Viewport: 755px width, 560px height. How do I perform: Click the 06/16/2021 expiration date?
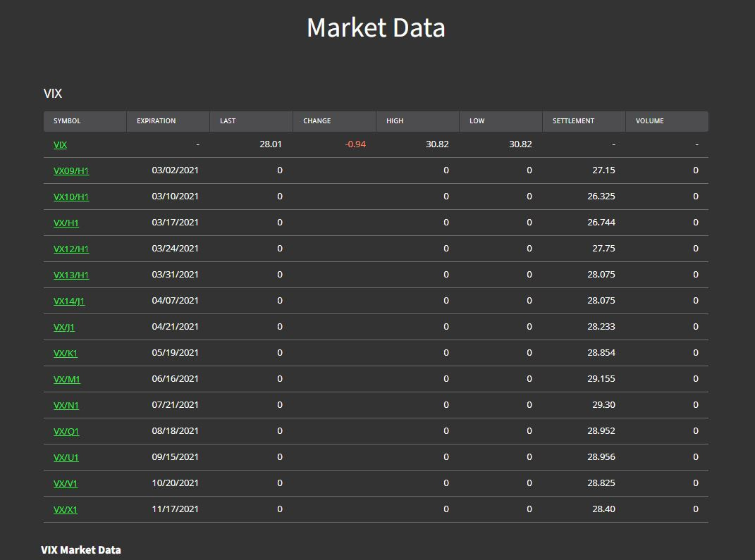176,378
